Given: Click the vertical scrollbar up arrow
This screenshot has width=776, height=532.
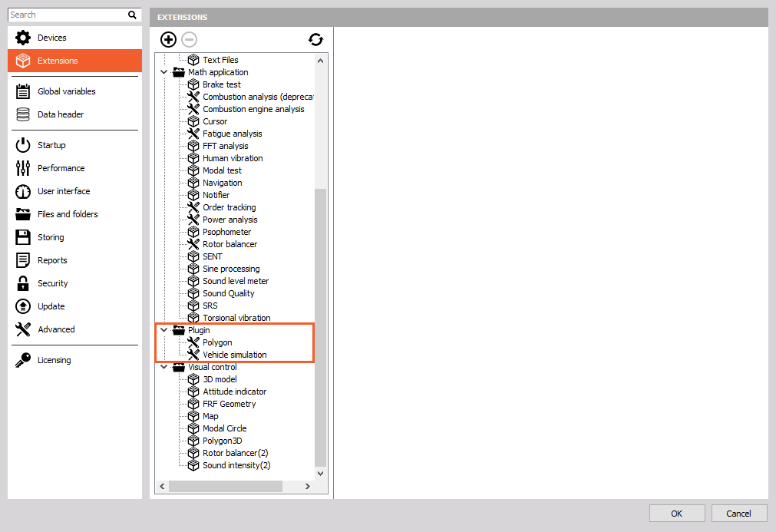Looking at the screenshot, I should pos(320,61).
